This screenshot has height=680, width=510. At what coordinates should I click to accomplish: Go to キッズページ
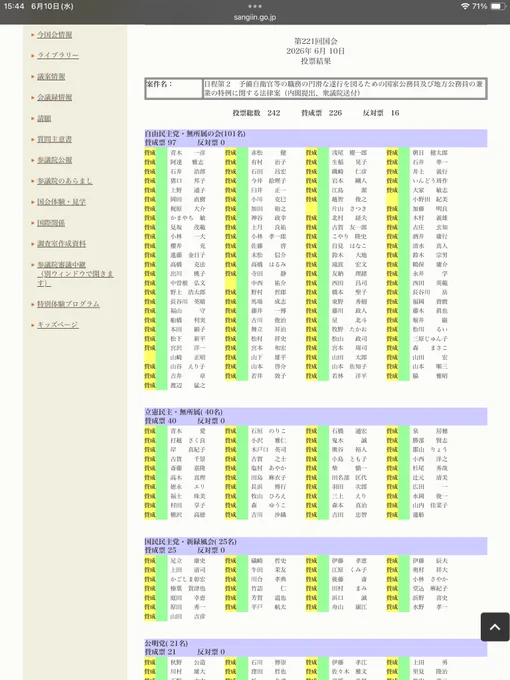pos(58,325)
